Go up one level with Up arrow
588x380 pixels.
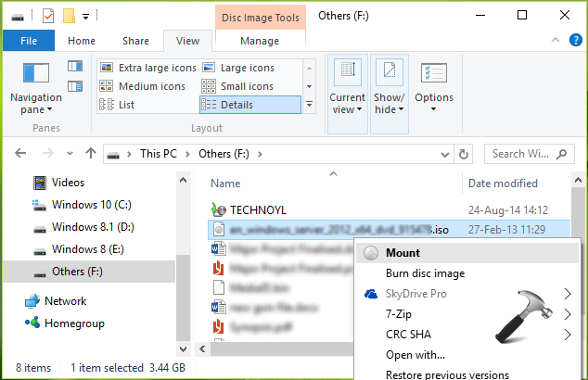click(91, 153)
